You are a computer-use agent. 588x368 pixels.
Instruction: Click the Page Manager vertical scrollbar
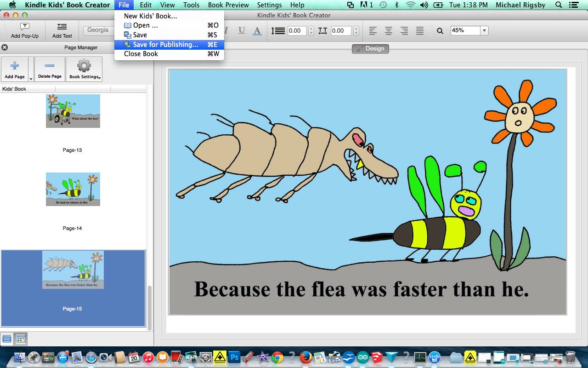(x=149, y=307)
